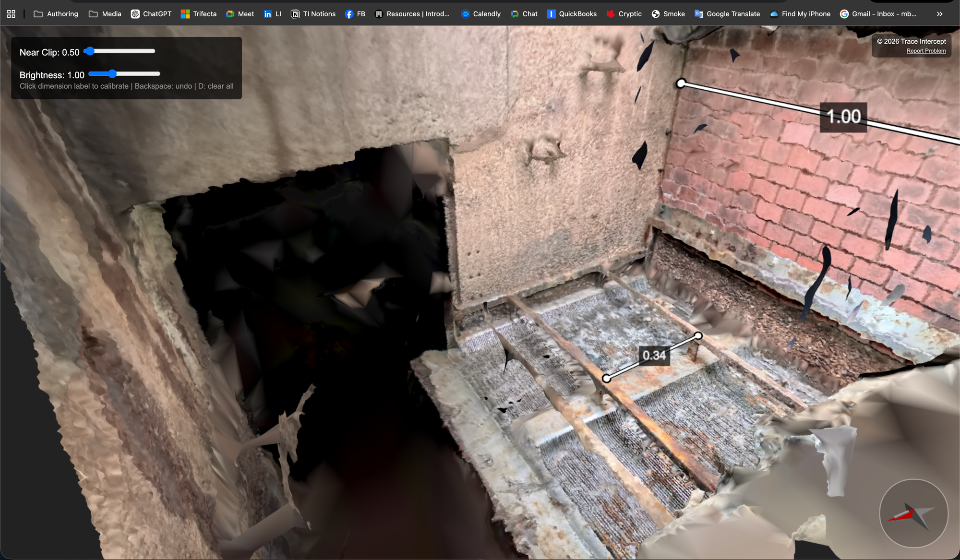Viewport: 960px width, 560px height.
Task: Open the Find My iPhone bookmark
Action: (800, 14)
